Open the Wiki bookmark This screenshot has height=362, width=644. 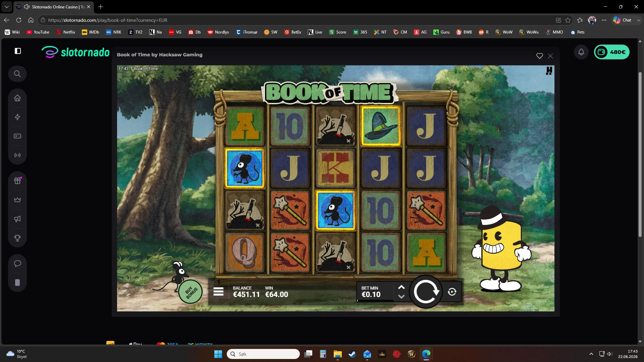(x=12, y=32)
